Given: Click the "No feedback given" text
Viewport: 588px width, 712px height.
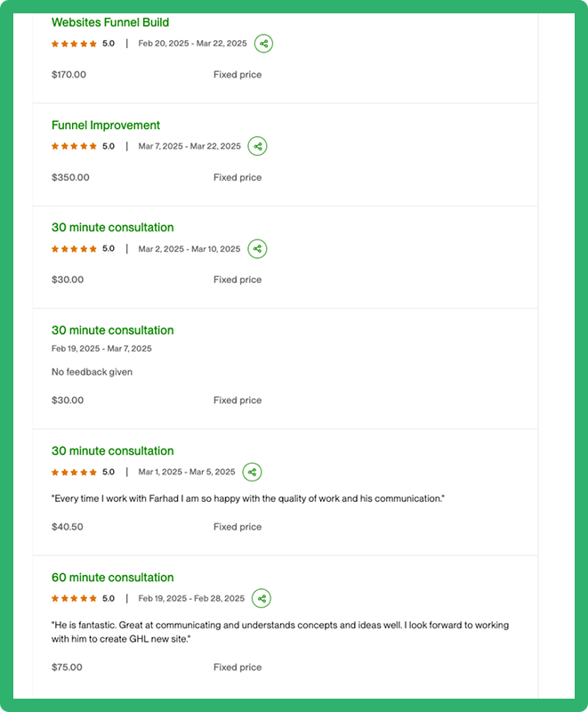Looking at the screenshot, I should [x=92, y=372].
